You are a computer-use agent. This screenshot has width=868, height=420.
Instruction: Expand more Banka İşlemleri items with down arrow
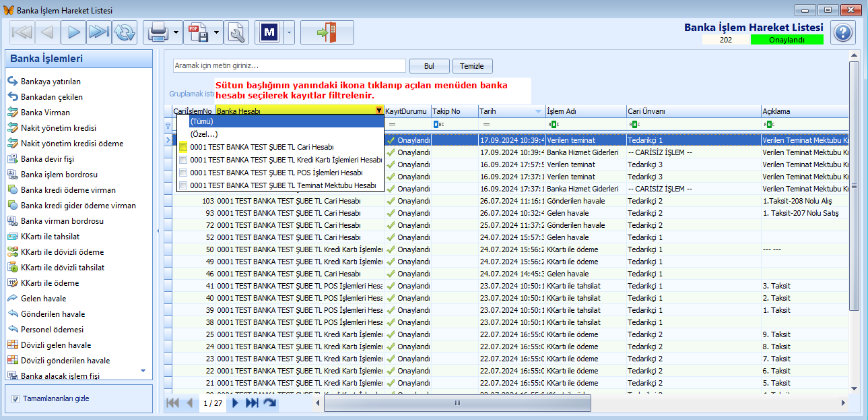(x=142, y=370)
